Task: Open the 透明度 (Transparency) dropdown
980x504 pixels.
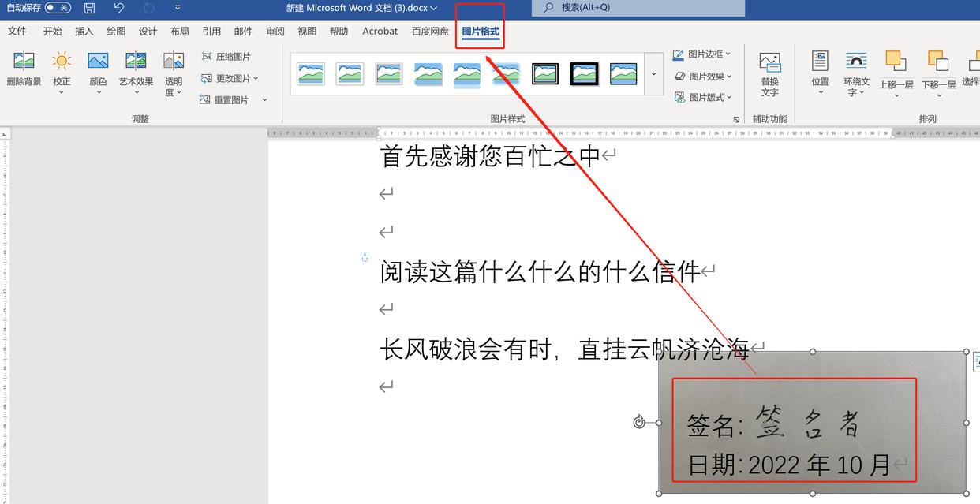Action: (x=172, y=71)
